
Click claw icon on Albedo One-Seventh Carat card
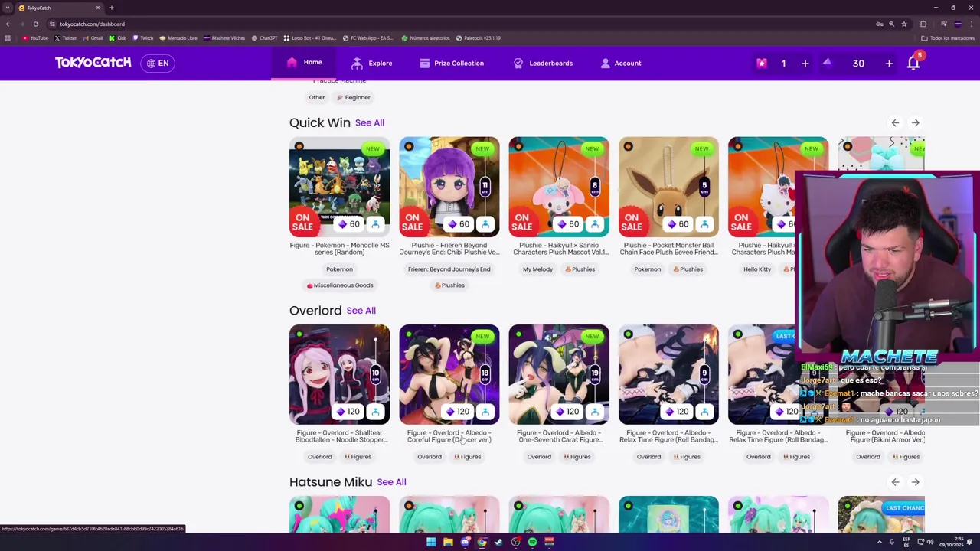tap(594, 412)
